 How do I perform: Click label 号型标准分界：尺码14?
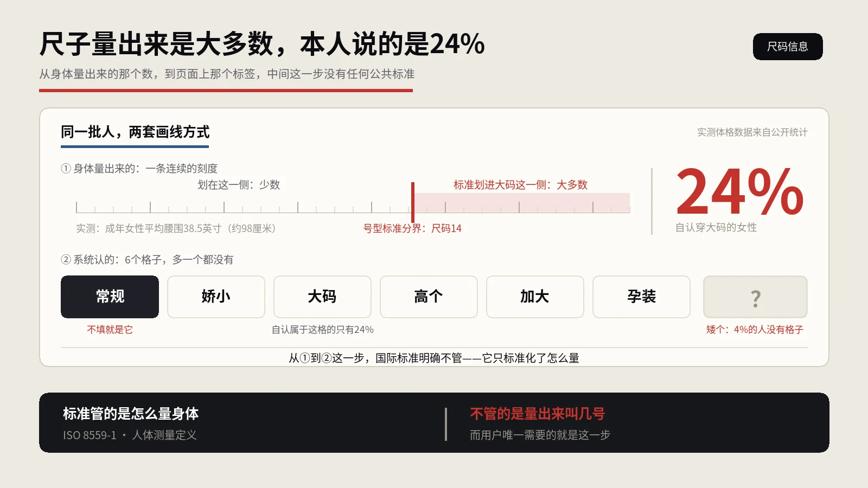(x=412, y=228)
